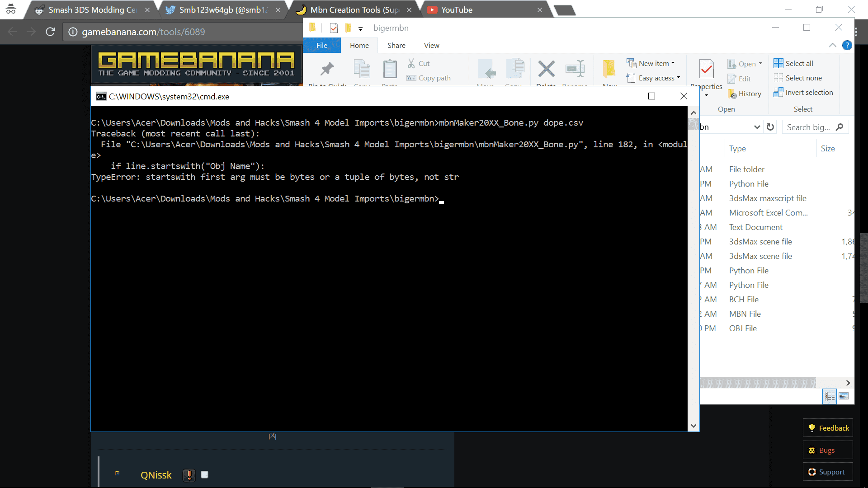The height and width of the screenshot is (488, 868).
Task: Close the Mbn Creation Tools tab
Action: pos(409,10)
